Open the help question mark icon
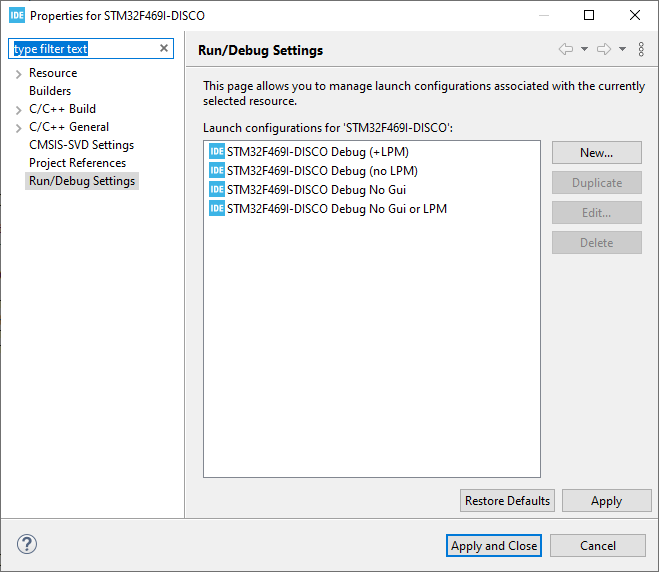The width and height of the screenshot is (659, 572). (27, 544)
